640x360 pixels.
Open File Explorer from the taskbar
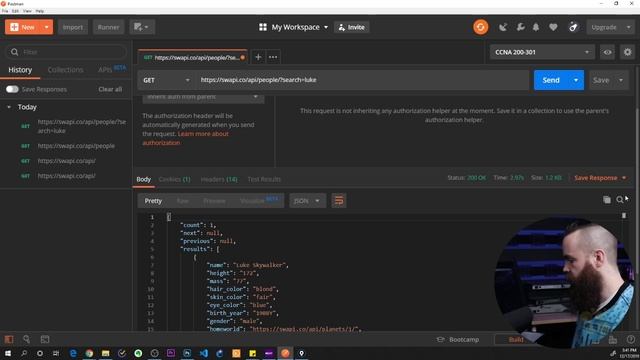tap(106, 353)
